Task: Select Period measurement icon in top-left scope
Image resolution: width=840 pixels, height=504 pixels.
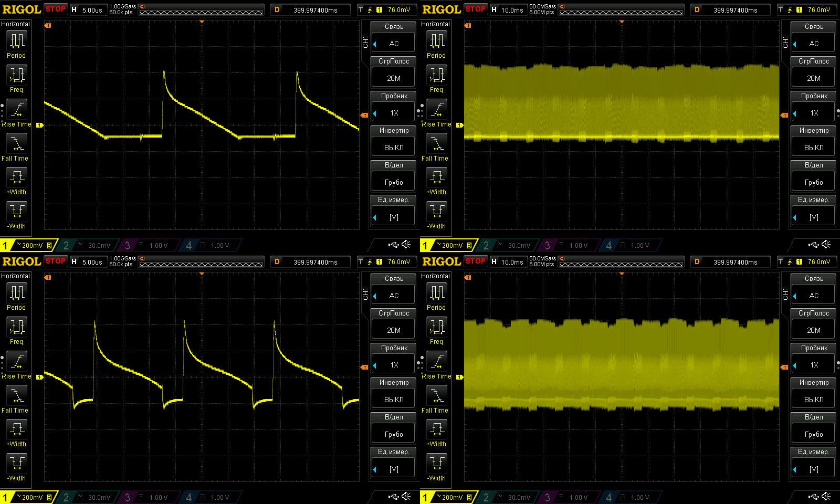Action: coord(16,44)
